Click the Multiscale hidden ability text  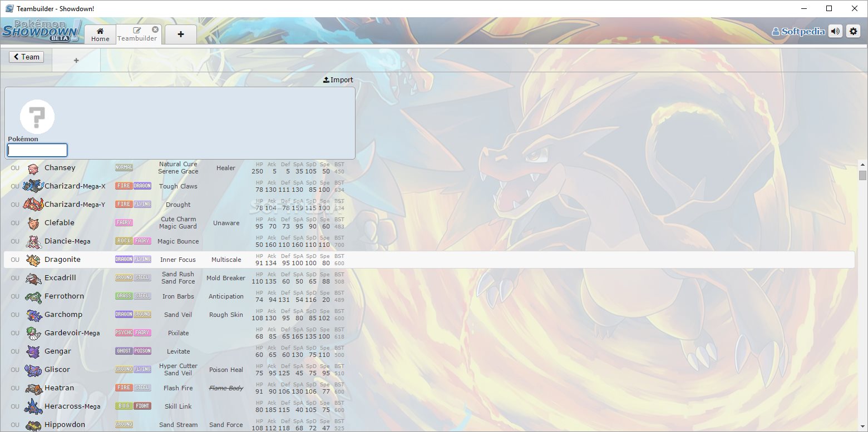coord(226,260)
